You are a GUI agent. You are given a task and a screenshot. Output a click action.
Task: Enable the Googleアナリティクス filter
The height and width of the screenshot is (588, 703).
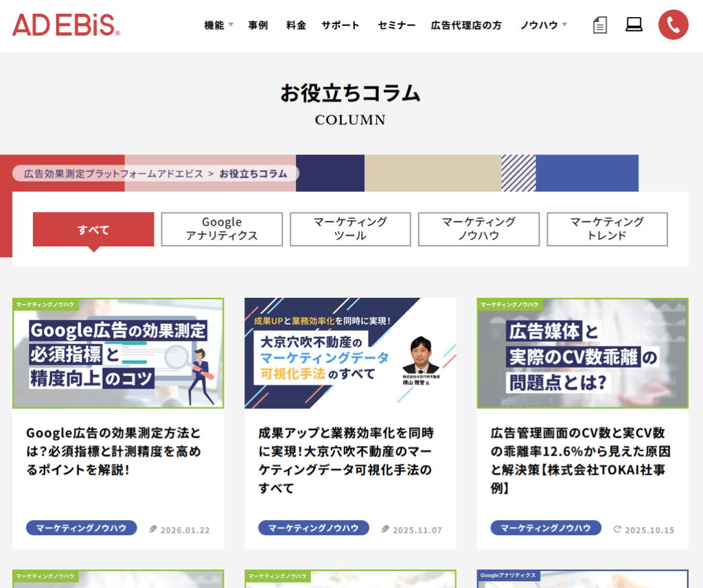(221, 228)
